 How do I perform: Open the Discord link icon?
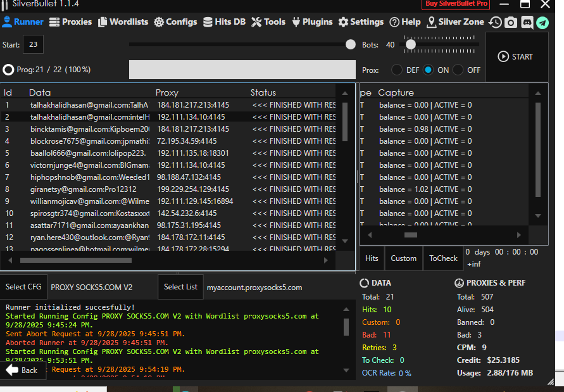(x=527, y=22)
